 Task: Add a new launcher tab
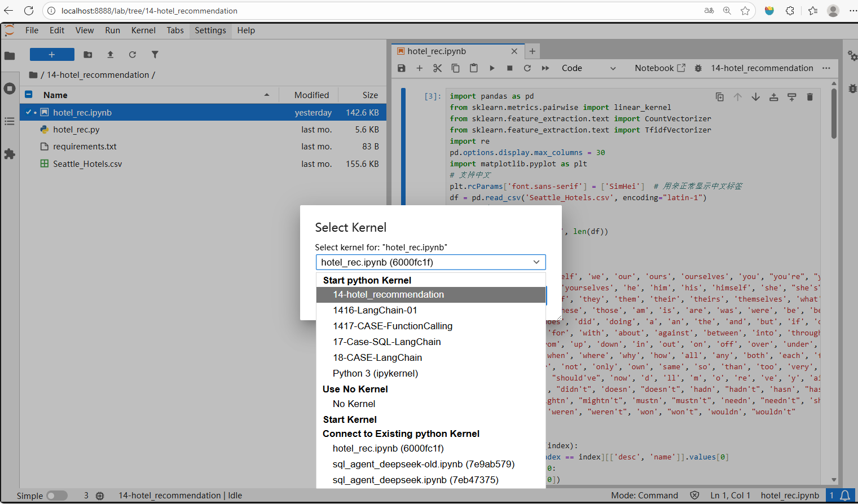532,51
